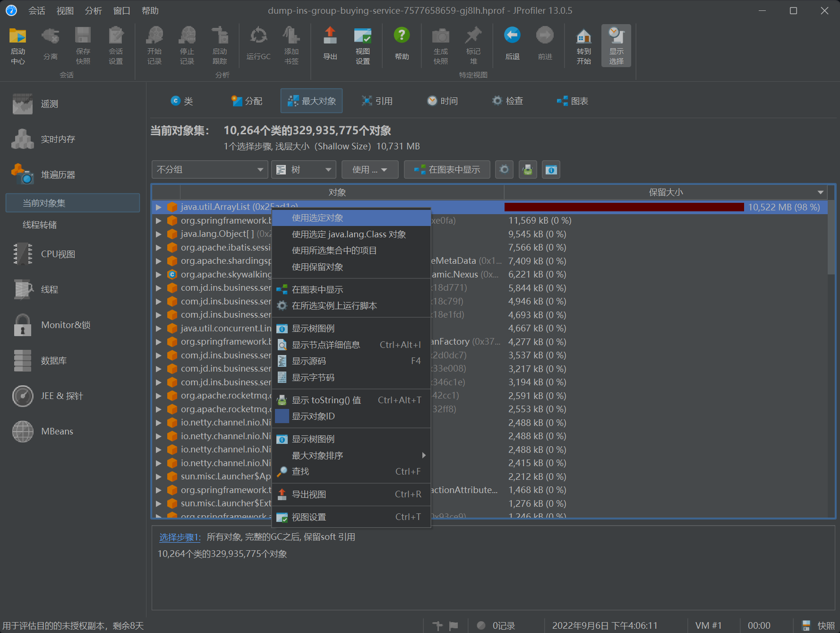
Task: Click the blue info legend icon above table
Action: (551, 169)
